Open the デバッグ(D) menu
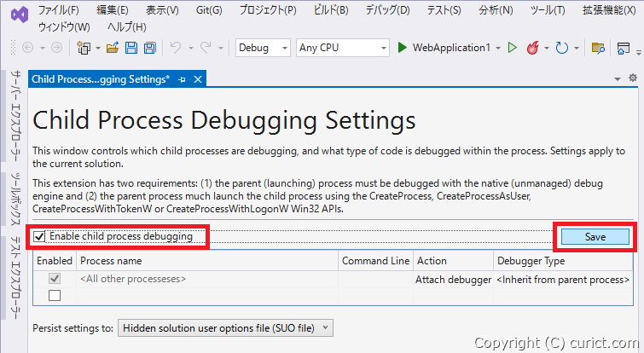Image resolution: width=644 pixels, height=353 pixels. (x=388, y=10)
